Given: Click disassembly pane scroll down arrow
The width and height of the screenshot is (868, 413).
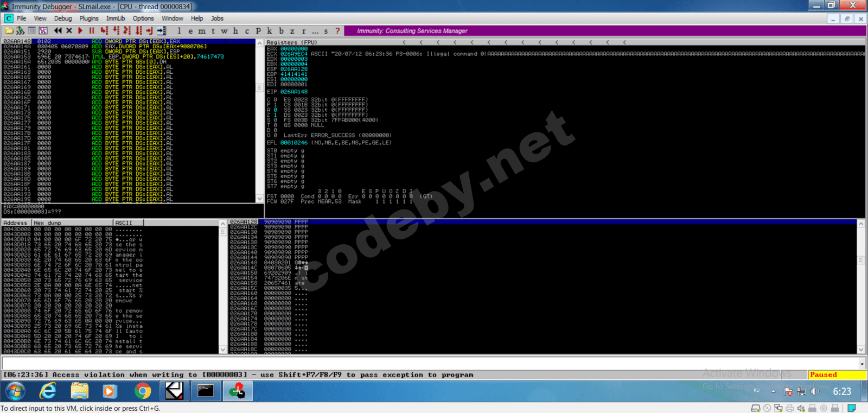Looking at the screenshot, I should tap(259, 199).
